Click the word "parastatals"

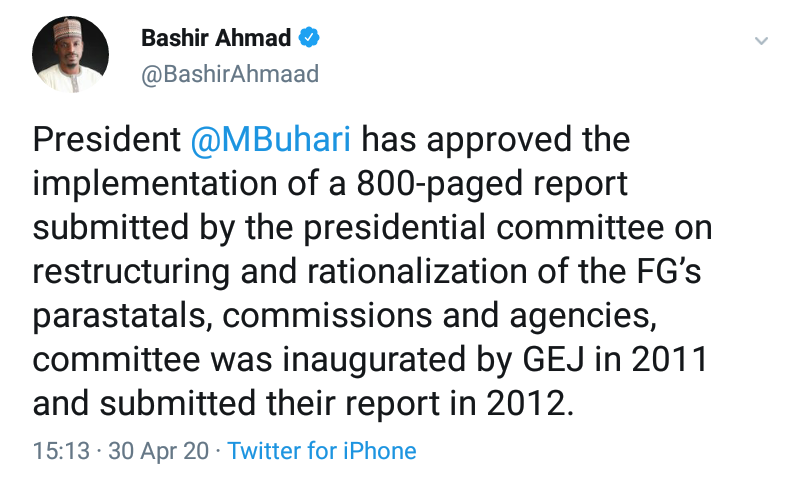120,316
